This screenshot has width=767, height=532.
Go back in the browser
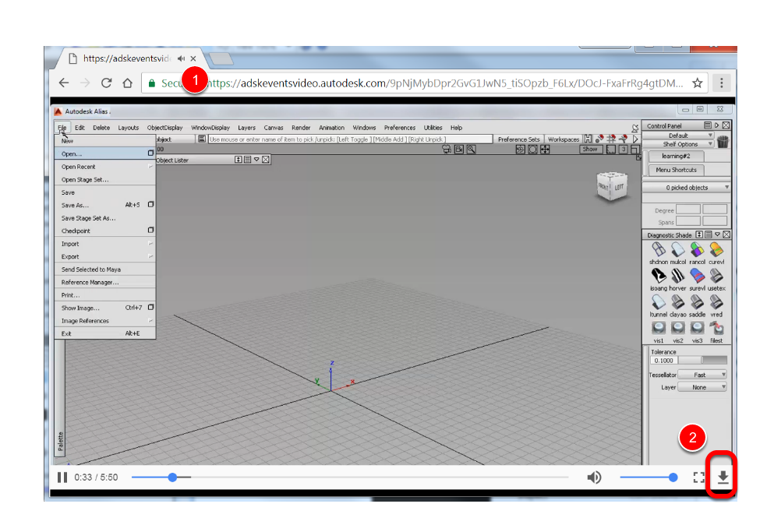click(x=64, y=83)
